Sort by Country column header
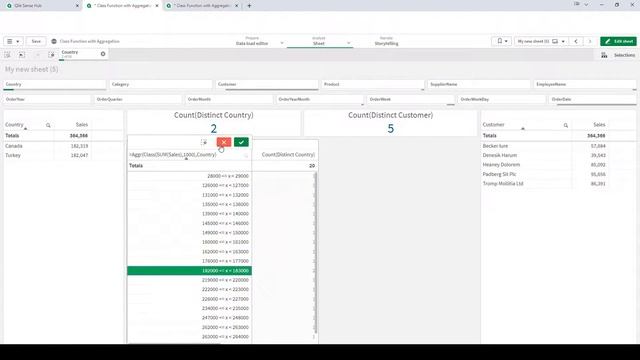 (x=14, y=124)
